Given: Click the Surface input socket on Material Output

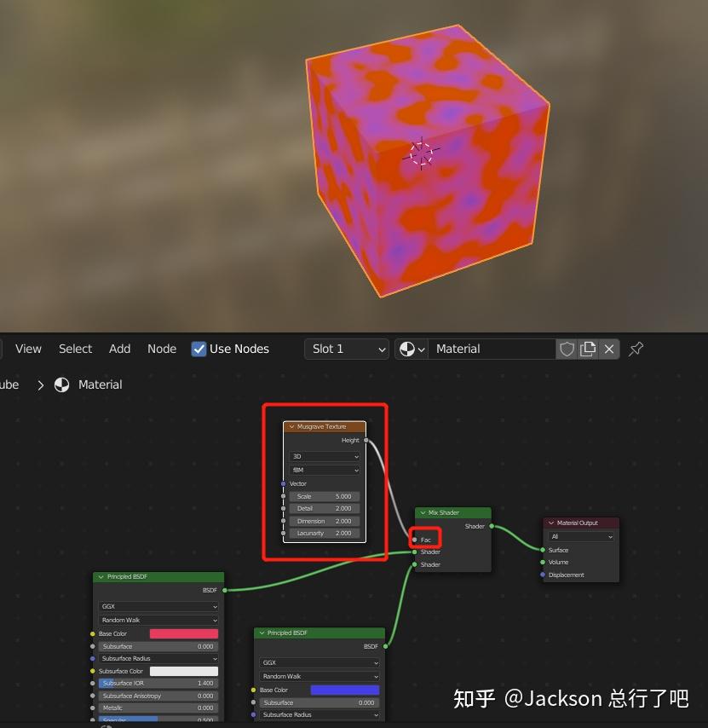Looking at the screenshot, I should [x=543, y=550].
